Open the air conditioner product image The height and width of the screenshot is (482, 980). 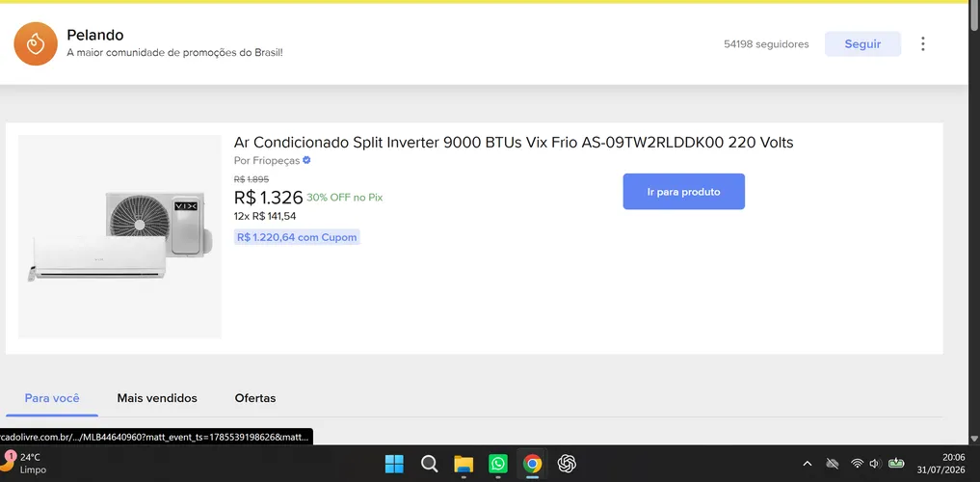tap(120, 237)
